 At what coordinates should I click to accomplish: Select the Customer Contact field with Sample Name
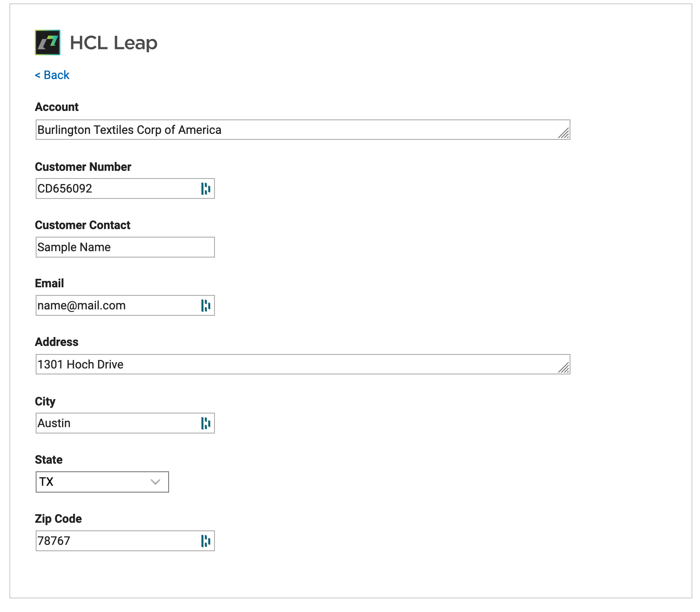click(125, 247)
